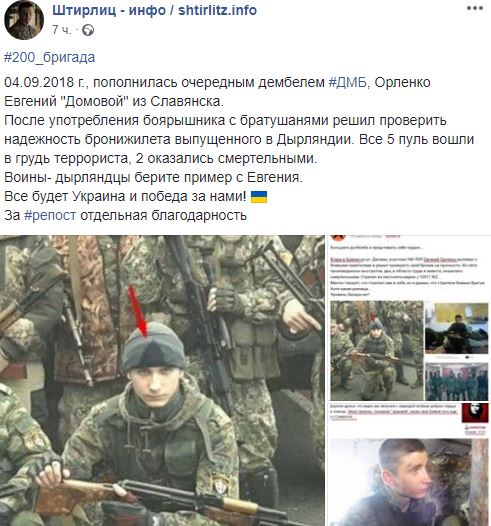Viewport: 491px width, 526px height.
Task: Open the #ДМБ hashtag link
Action: [347, 83]
